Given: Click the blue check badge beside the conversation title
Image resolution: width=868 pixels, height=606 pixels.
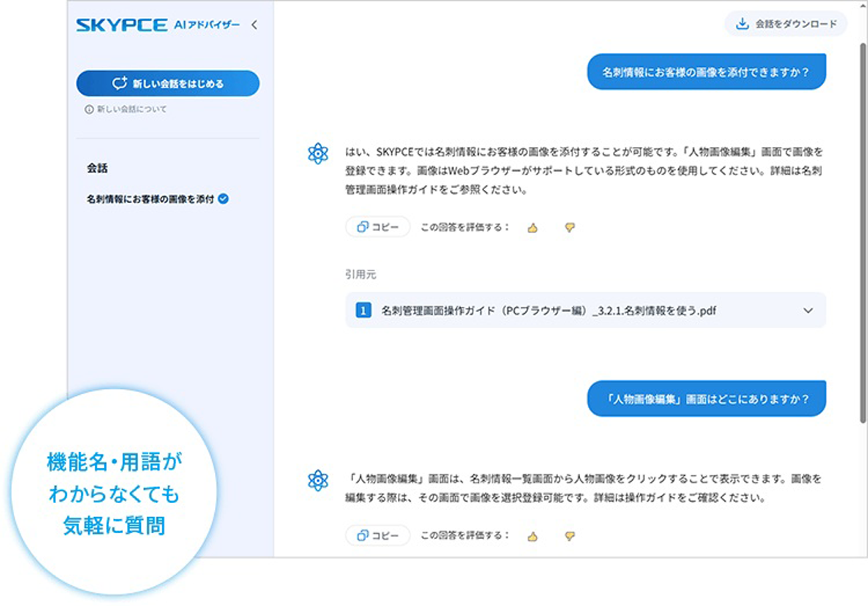Looking at the screenshot, I should tap(224, 198).
